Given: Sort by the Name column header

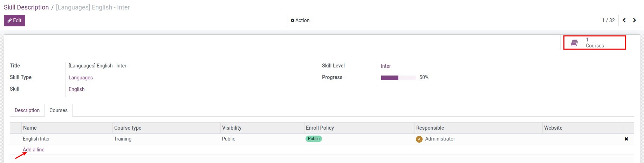Looking at the screenshot, I should [30, 128].
